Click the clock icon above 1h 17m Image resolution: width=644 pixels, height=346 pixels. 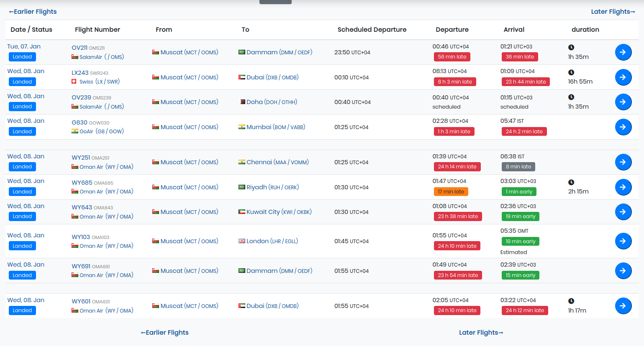tap(571, 301)
